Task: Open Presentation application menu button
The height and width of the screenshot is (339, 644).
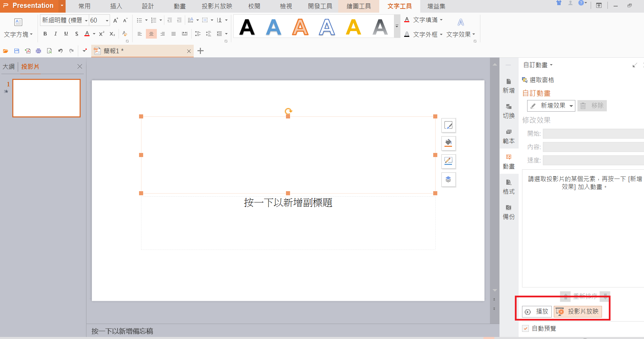Action: [x=33, y=6]
